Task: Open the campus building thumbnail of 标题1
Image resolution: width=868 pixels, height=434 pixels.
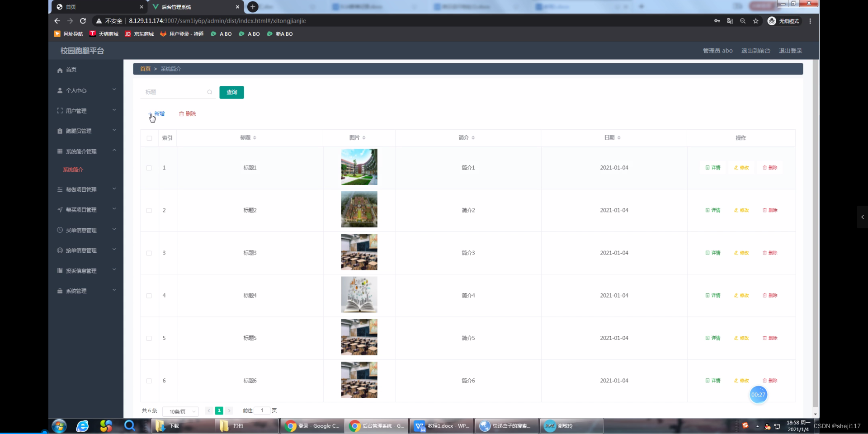Action: pyautogui.click(x=359, y=167)
